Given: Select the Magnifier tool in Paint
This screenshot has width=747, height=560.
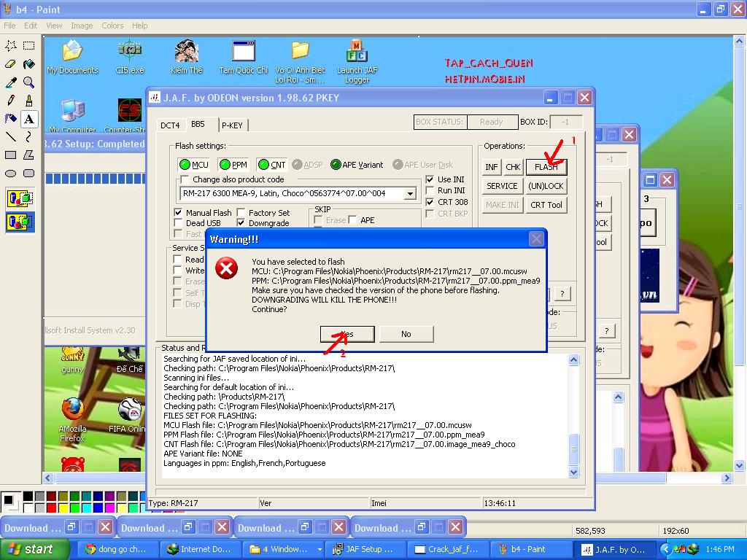Looking at the screenshot, I should (x=29, y=82).
